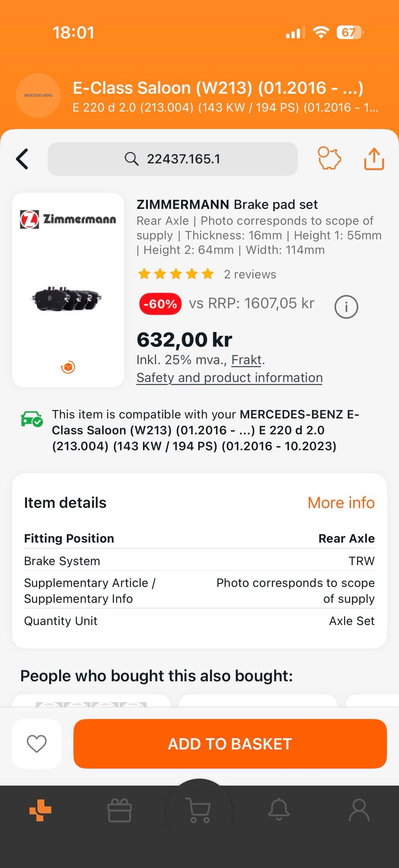
Task: Open the profile account tab
Action: tap(359, 810)
